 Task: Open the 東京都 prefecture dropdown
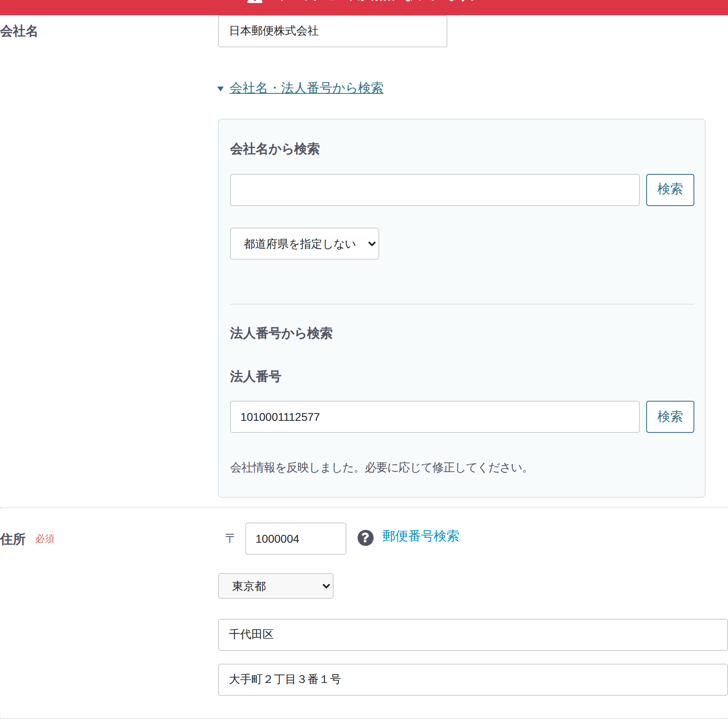pyautogui.click(x=276, y=586)
